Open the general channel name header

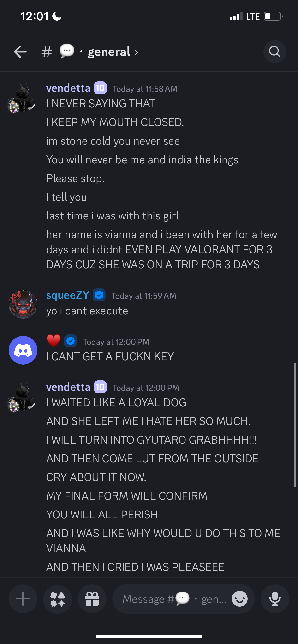coord(109,52)
